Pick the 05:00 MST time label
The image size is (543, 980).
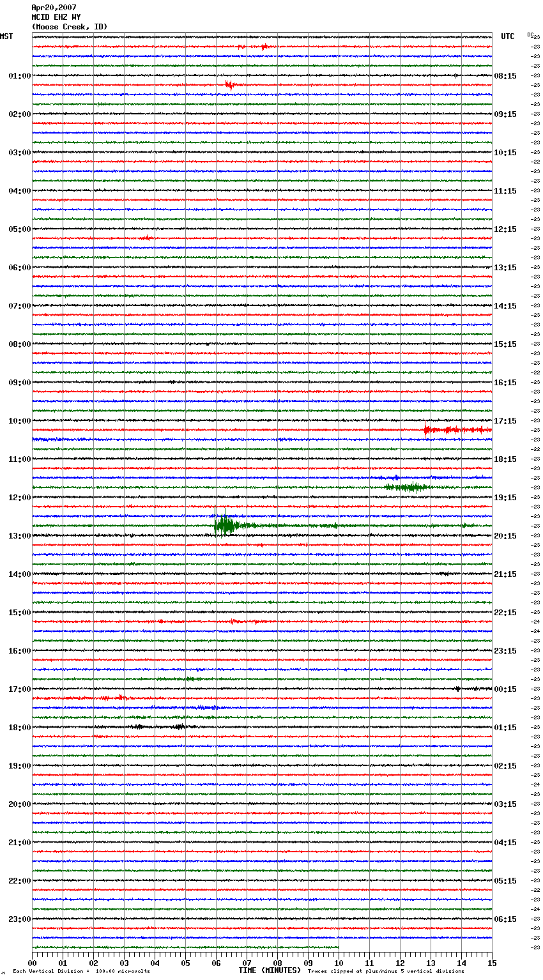20,229
